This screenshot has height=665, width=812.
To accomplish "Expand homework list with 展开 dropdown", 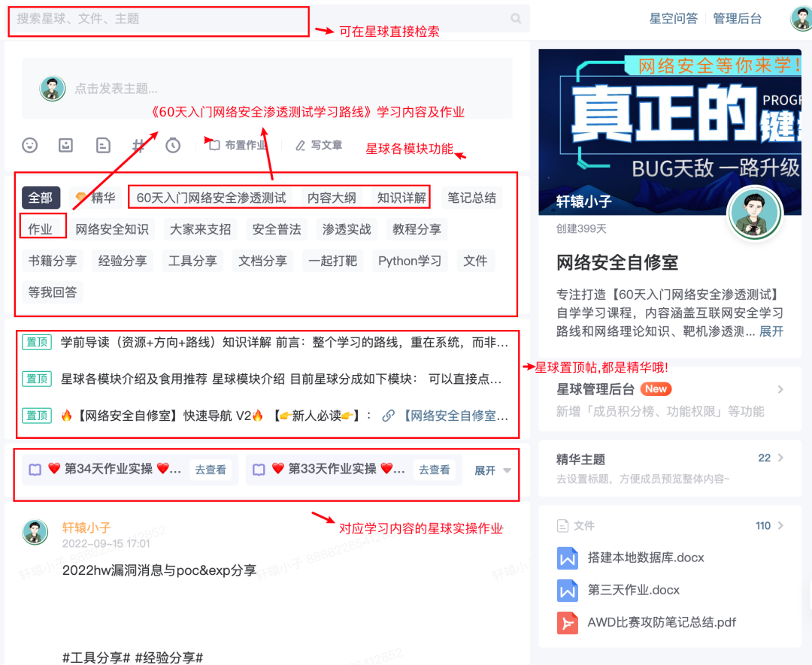I will 492,470.
